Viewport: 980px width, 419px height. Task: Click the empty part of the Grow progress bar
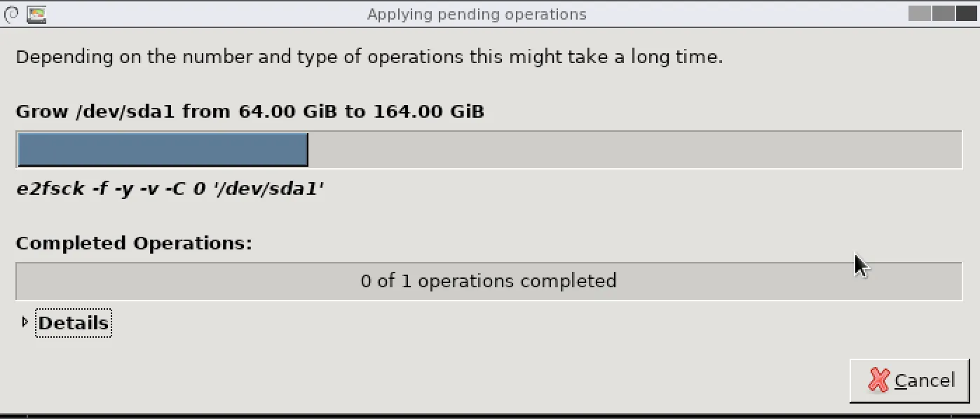point(631,150)
